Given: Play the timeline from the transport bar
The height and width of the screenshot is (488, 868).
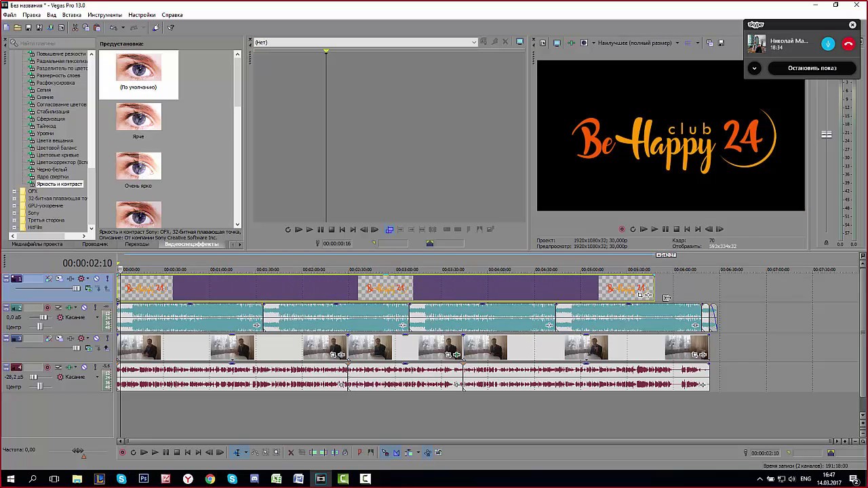Looking at the screenshot, I should point(155,453).
